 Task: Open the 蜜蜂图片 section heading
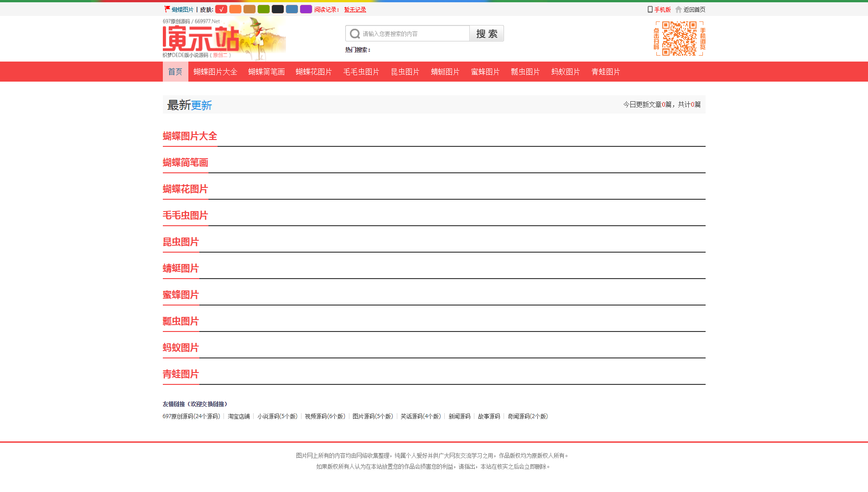(181, 295)
